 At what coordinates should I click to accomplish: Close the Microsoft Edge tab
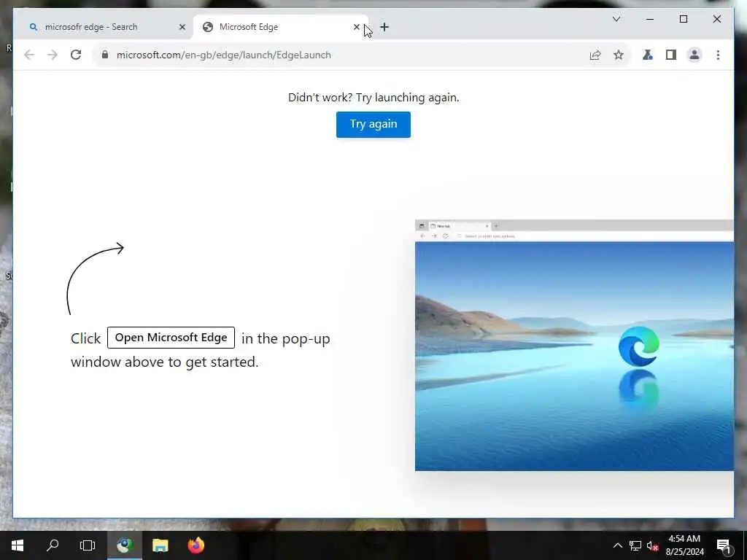(x=356, y=27)
